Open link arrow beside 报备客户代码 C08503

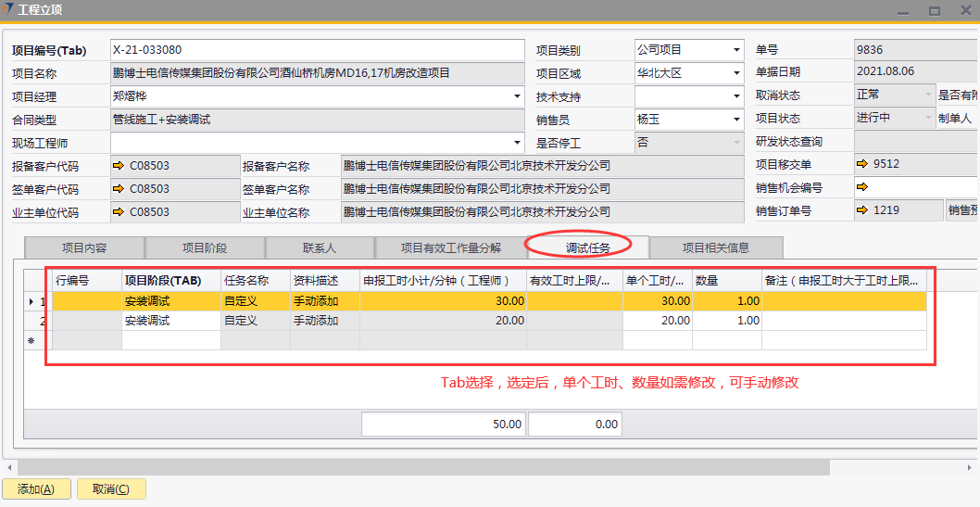point(119,166)
